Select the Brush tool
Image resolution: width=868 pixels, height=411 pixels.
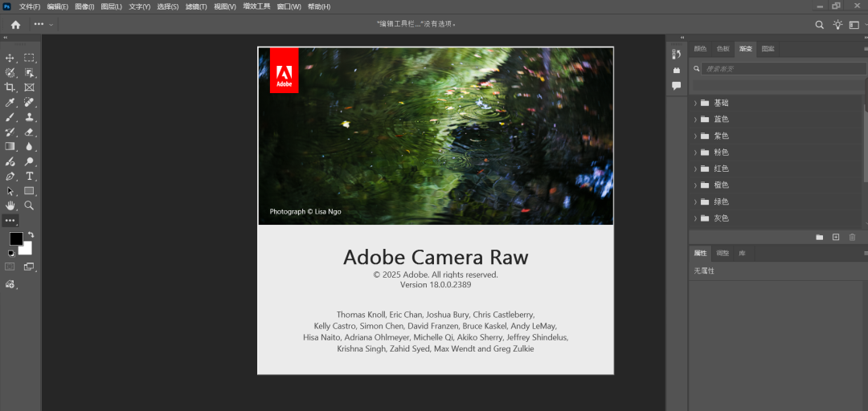10,117
